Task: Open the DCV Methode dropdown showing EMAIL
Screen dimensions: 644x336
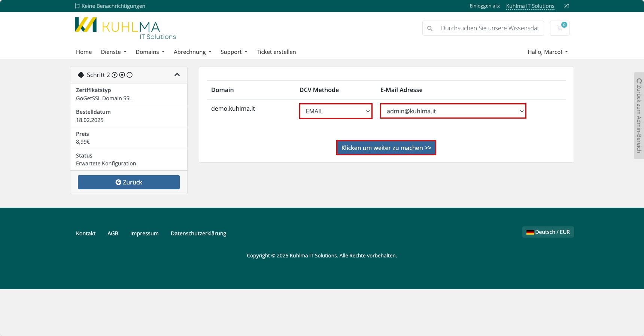Action: point(336,111)
